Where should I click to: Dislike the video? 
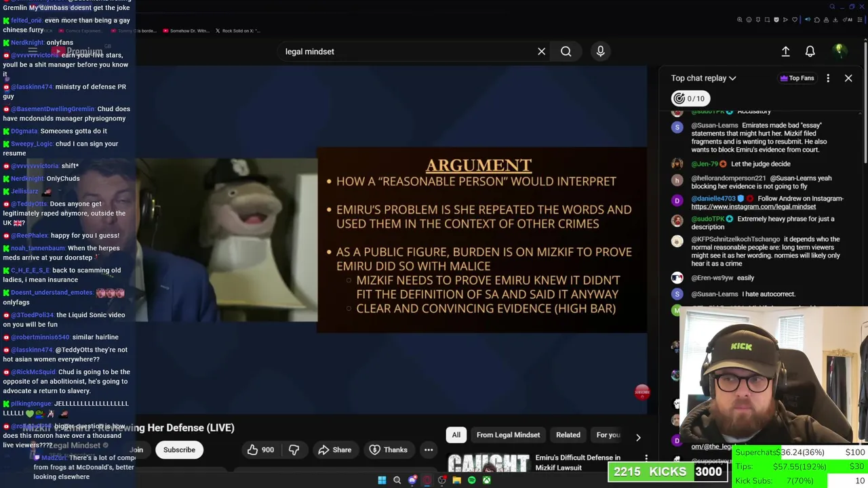tap(294, 450)
